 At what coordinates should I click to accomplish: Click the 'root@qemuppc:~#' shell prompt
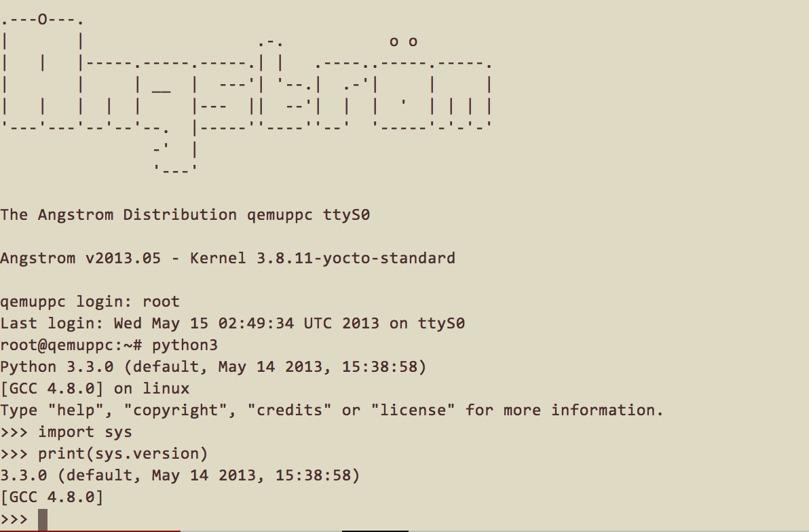[x=71, y=345]
